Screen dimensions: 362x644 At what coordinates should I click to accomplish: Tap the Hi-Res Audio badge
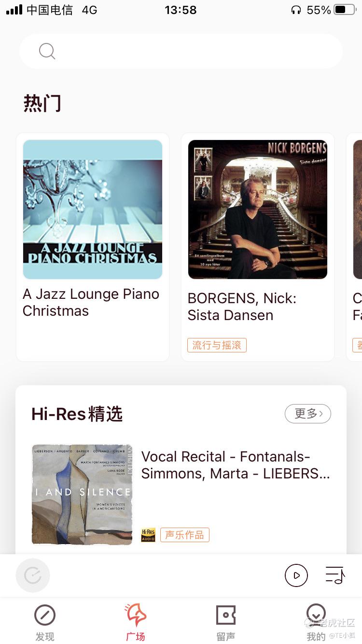[148, 535]
